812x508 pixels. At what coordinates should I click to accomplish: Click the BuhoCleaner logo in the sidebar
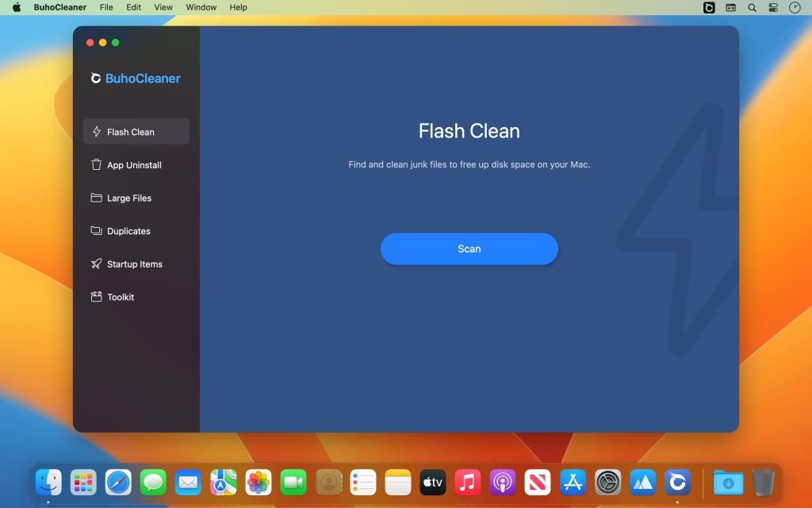coord(135,78)
